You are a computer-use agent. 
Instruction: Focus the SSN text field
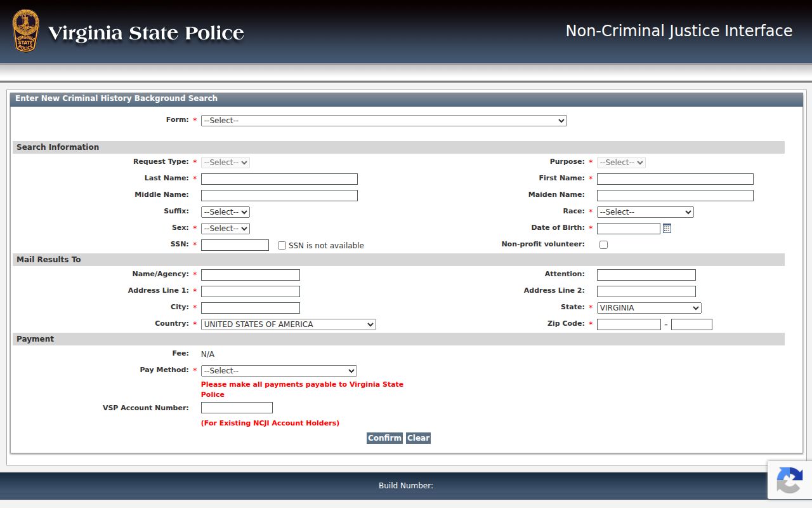(x=235, y=245)
